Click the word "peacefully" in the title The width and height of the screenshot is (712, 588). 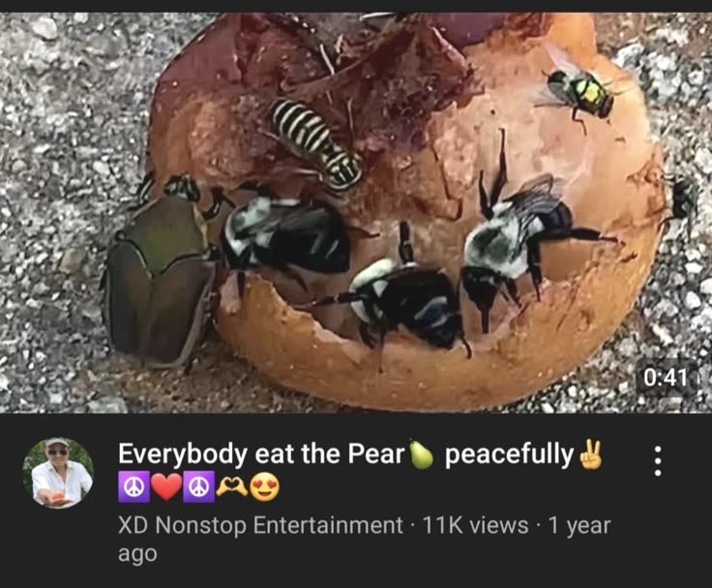point(509,455)
